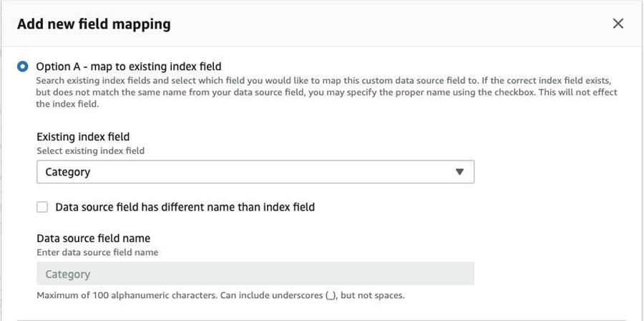The width and height of the screenshot is (644, 321).
Task: Open the Existing index field dropdown
Action: (x=255, y=172)
